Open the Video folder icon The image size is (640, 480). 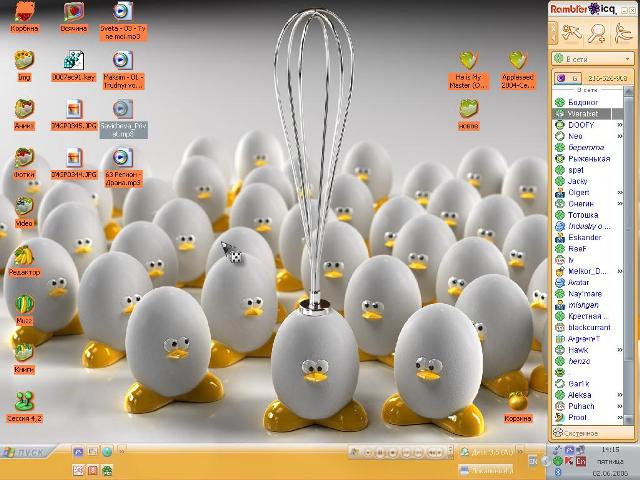(x=24, y=211)
